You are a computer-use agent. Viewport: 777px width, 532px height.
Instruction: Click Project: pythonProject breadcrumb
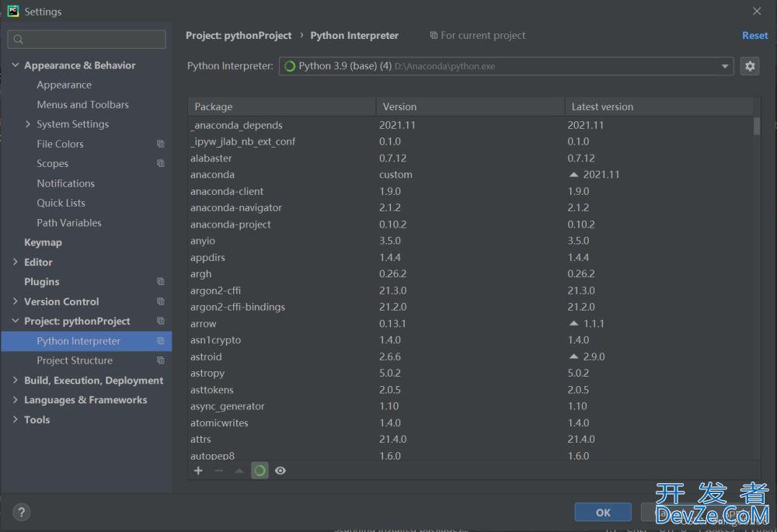(239, 35)
